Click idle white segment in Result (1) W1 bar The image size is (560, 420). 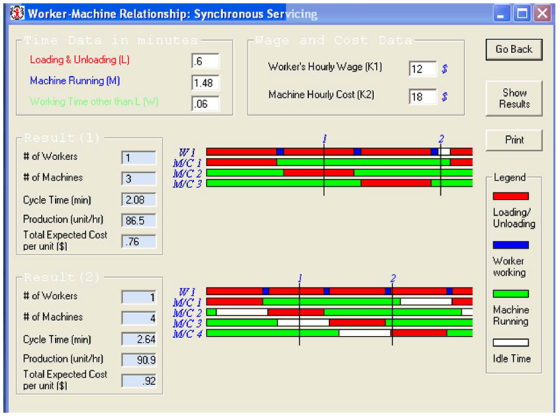click(x=444, y=152)
